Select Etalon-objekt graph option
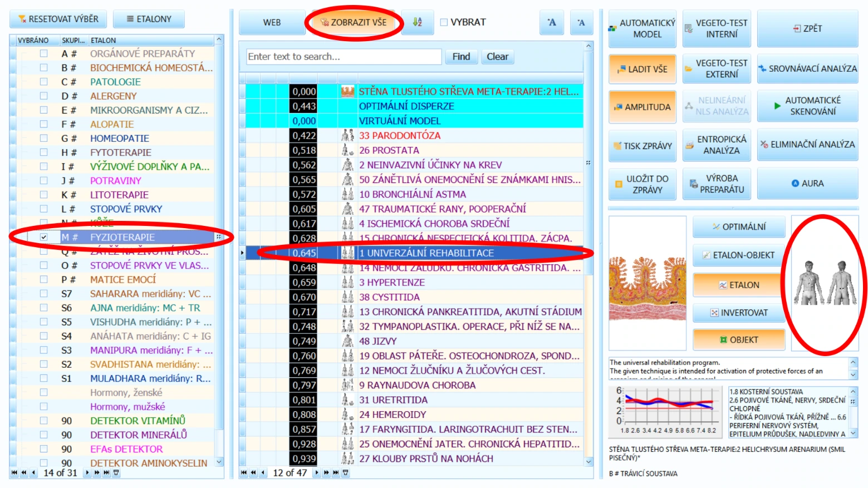Screen dimensions: 868x488 tap(739, 255)
